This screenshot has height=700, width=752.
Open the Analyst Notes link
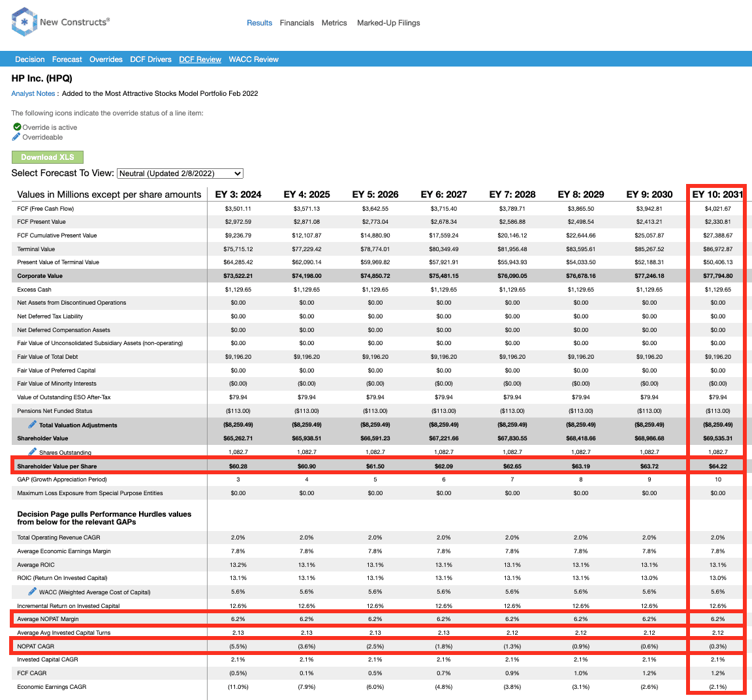[33, 93]
